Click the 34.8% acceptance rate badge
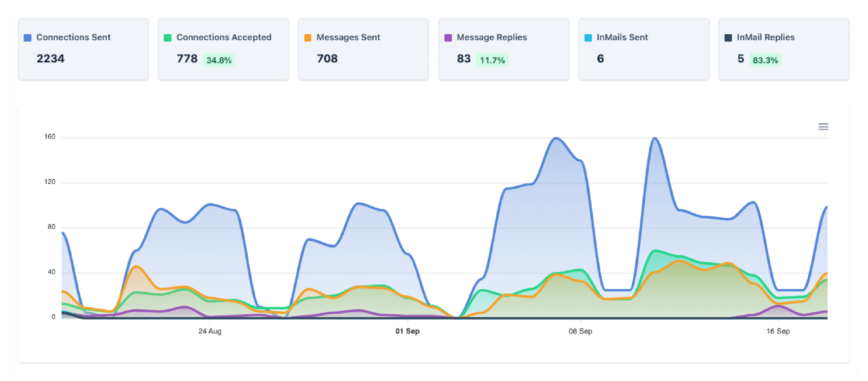868x381 pixels. click(219, 60)
